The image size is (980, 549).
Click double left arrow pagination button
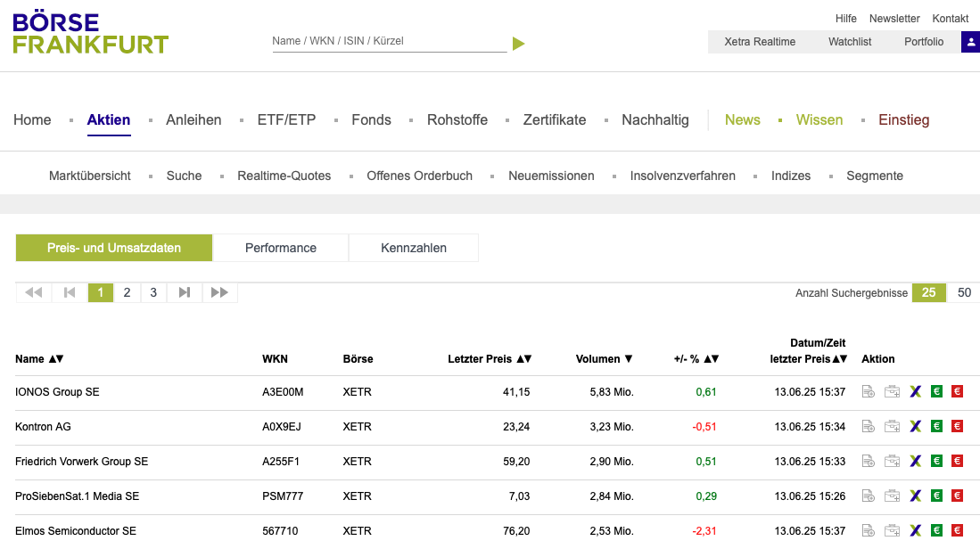pos(34,292)
